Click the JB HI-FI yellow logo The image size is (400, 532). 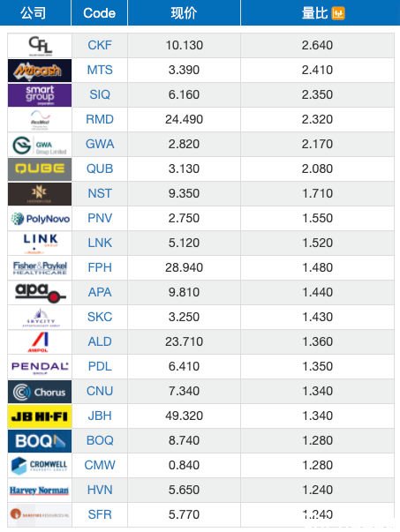tap(40, 416)
